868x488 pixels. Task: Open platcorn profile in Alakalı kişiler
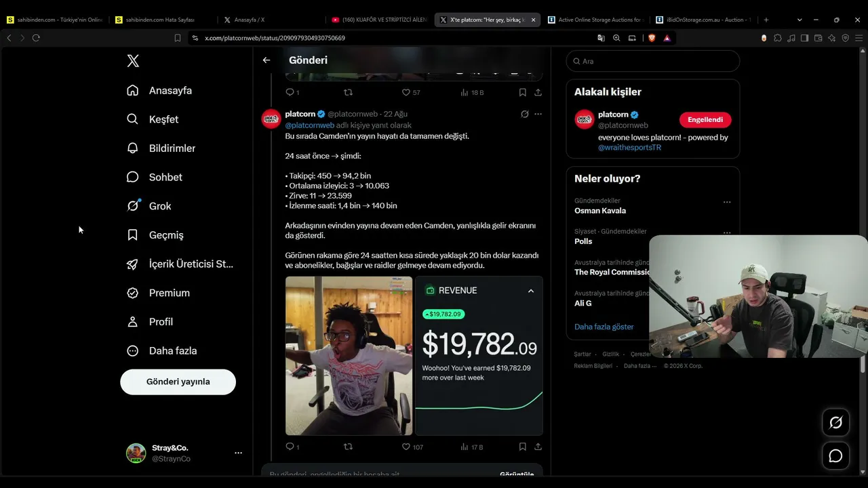click(x=613, y=115)
